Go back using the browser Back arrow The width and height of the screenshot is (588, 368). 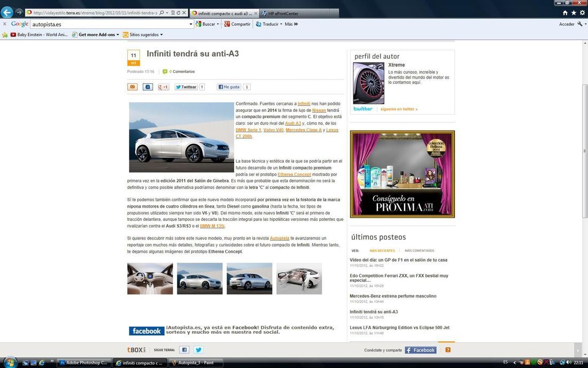point(7,12)
